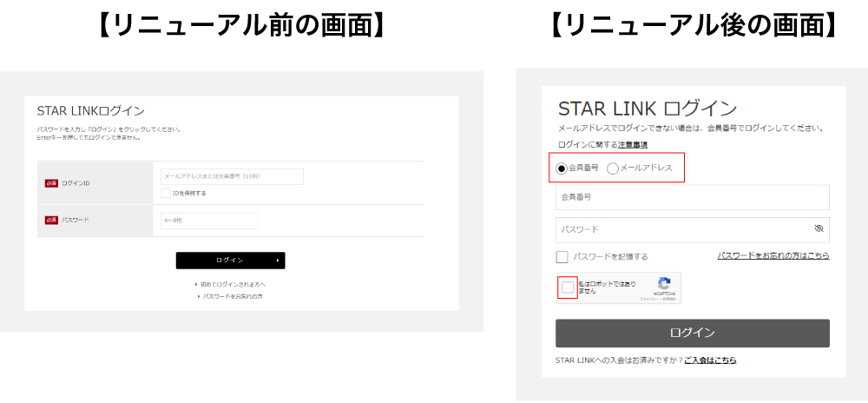
Task: Select the 会員番号 radio button
Action: (x=562, y=168)
